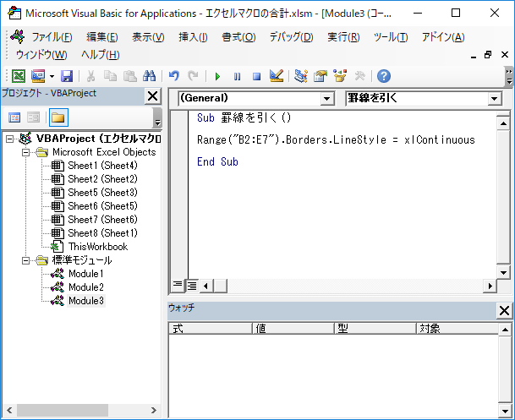Image resolution: width=515 pixels, height=420 pixels.
Task: Run the macro with the green play icon
Action: [217, 76]
